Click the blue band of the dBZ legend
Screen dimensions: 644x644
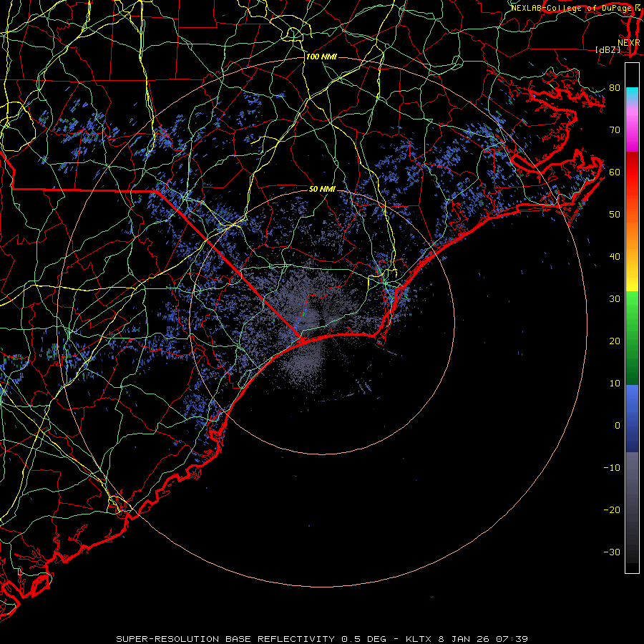632,419
